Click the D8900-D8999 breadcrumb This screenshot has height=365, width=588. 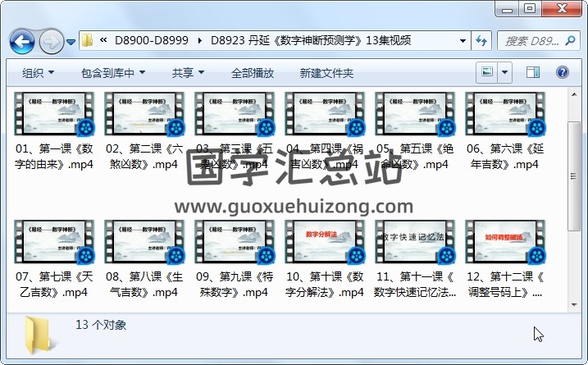point(151,40)
